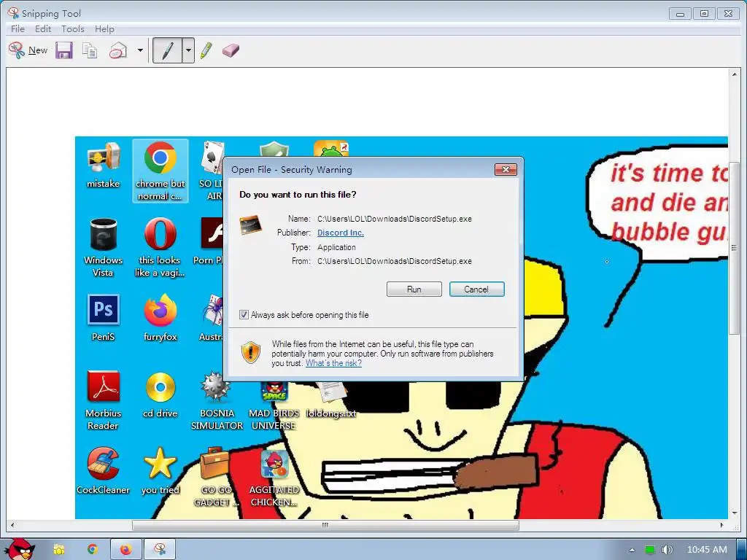Click the loldongs.txt file icon
The width and height of the screenshot is (747, 560).
pos(331,399)
